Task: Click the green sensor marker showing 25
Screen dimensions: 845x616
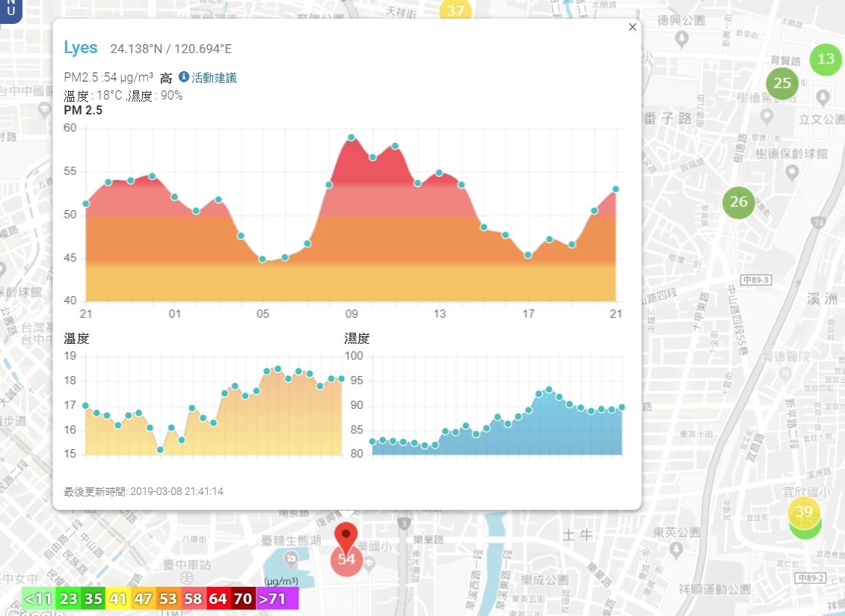Action: (782, 83)
